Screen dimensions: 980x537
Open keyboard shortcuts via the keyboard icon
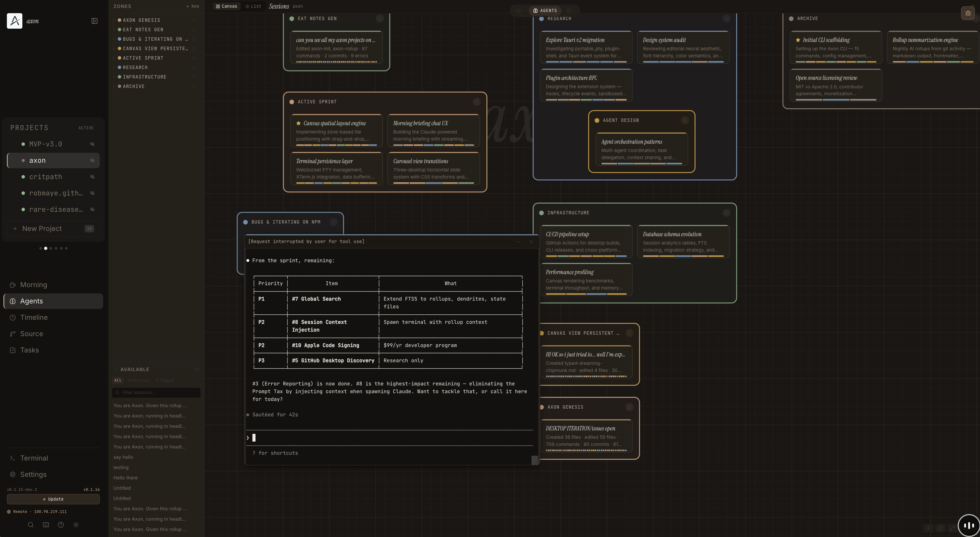pyautogui.click(x=46, y=524)
